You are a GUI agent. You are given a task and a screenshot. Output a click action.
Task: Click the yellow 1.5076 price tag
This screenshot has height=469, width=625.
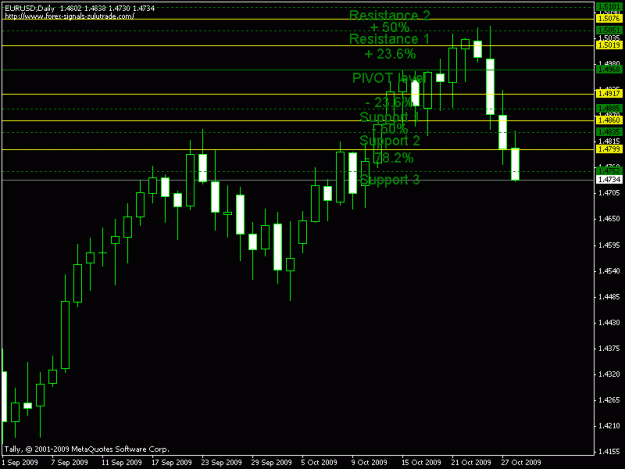point(609,18)
